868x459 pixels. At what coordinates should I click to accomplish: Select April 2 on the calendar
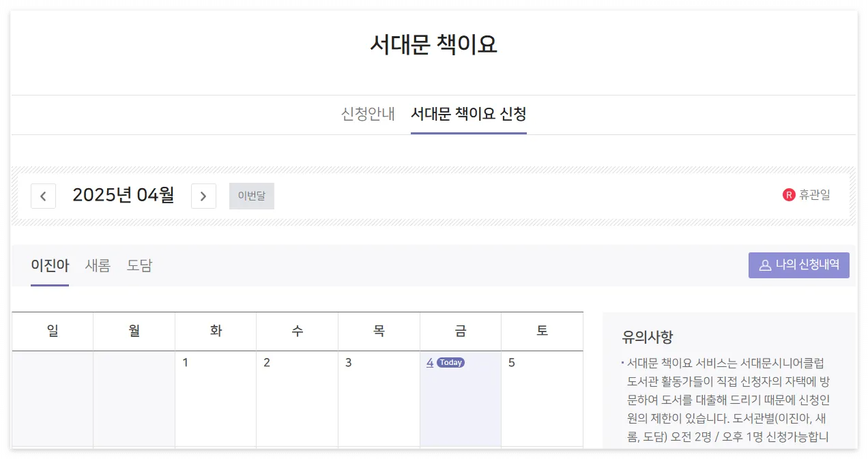(267, 362)
